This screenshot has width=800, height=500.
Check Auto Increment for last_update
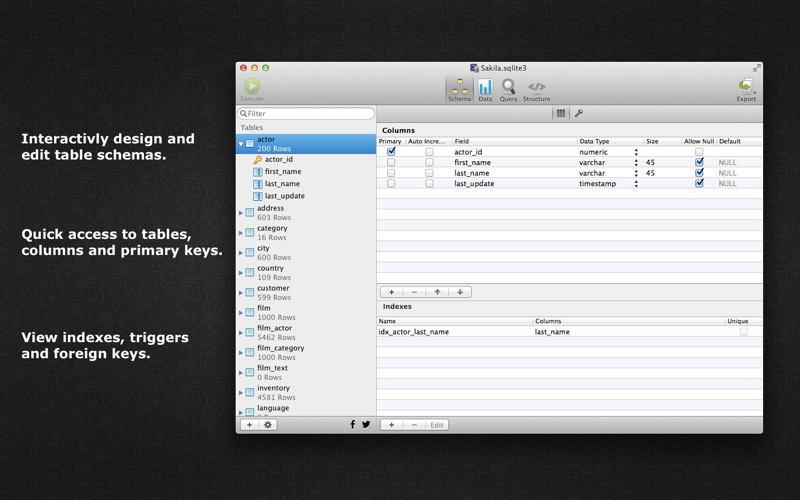tap(430, 183)
